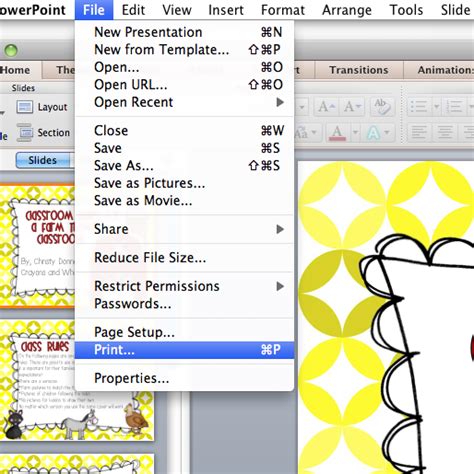Select Save as Movie... menu item
This screenshot has height=474, width=474.
pos(184,201)
